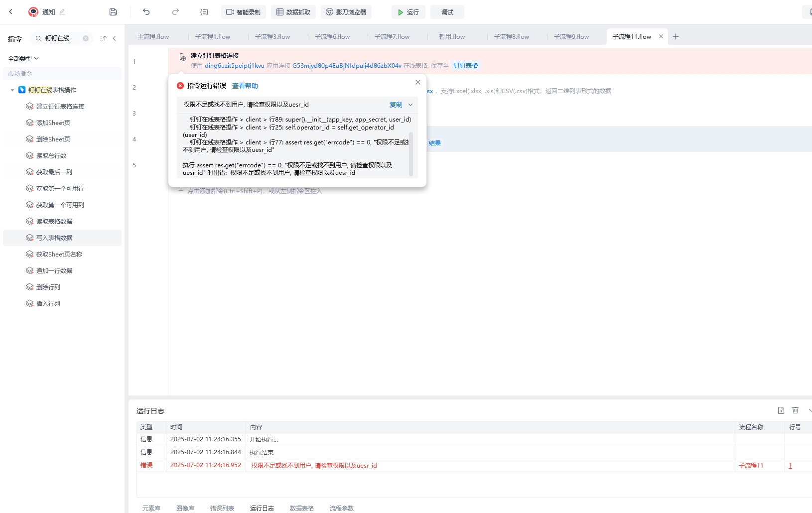Click the red error log message text
This screenshot has height=513, width=812.
tap(314, 466)
